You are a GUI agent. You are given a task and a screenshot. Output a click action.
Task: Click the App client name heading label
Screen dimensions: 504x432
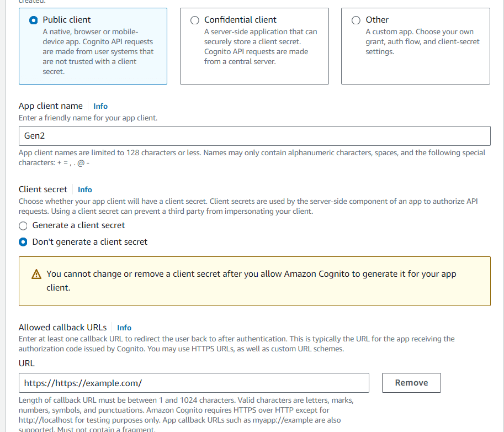(50, 106)
